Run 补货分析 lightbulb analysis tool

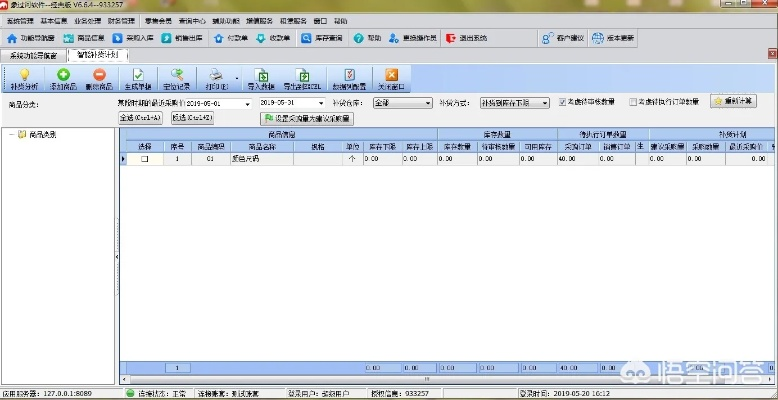click(24, 79)
